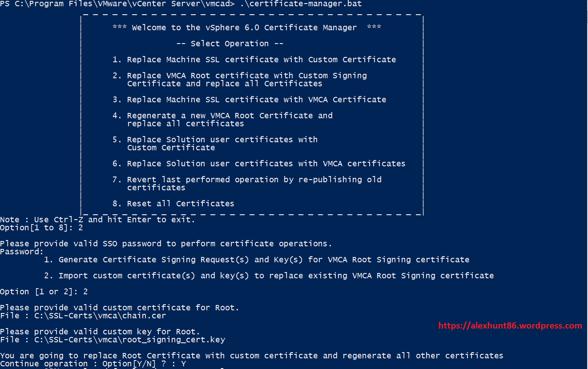The width and height of the screenshot is (588, 369).
Task: Click the Option [1 or 2] prompt line
Action: [44, 292]
